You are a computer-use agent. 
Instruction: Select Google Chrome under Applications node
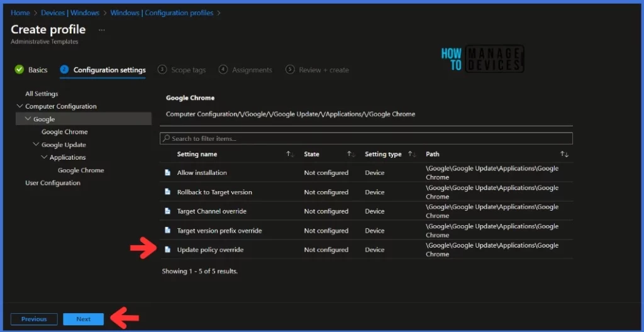[81, 170]
